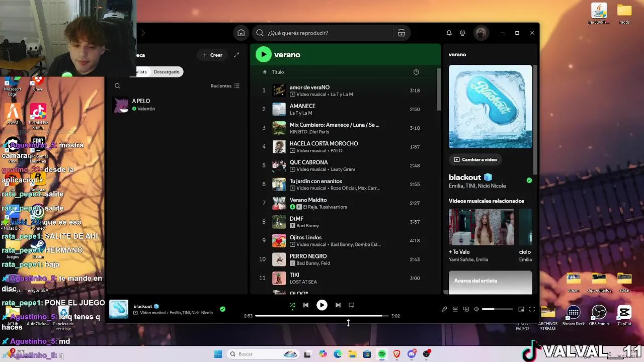Image resolution: width=644 pixels, height=362 pixels.
Task: Open the browse icon in the search bar
Action: pos(401,33)
